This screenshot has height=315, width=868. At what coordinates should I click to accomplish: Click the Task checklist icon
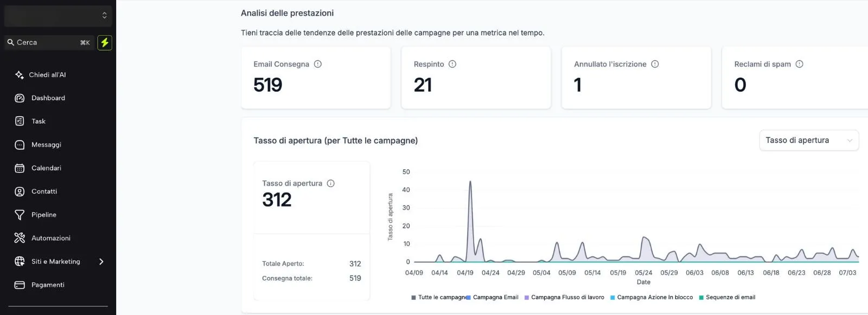(x=20, y=122)
